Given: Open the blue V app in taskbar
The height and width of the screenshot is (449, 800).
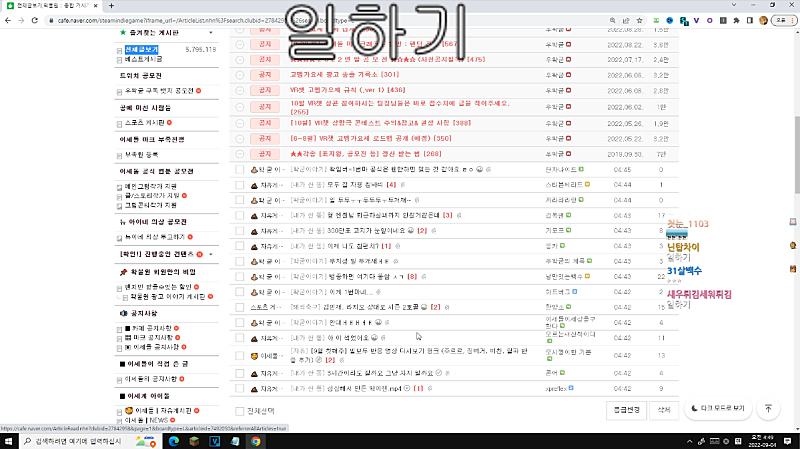Looking at the screenshot, I should tap(214, 441).
